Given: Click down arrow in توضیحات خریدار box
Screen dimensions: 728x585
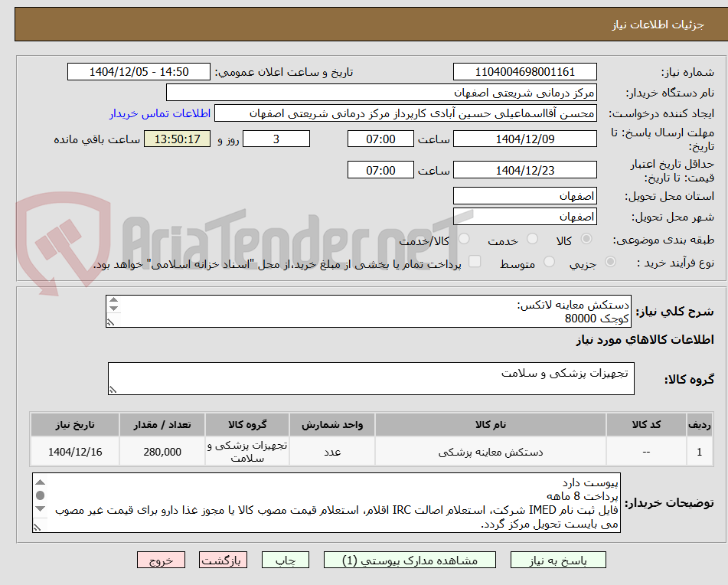Looking at the screenshot, I should [x=41, y=508].
